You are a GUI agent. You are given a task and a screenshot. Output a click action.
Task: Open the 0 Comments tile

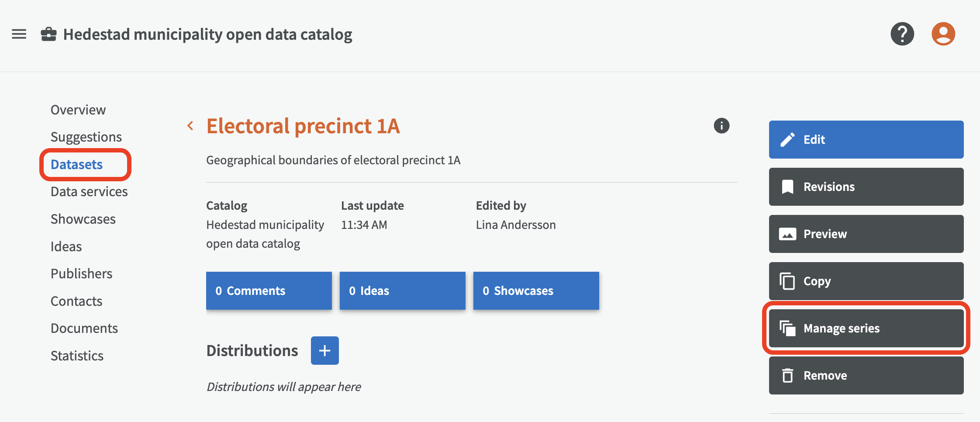pyautogui.click(x=269, y=291)
